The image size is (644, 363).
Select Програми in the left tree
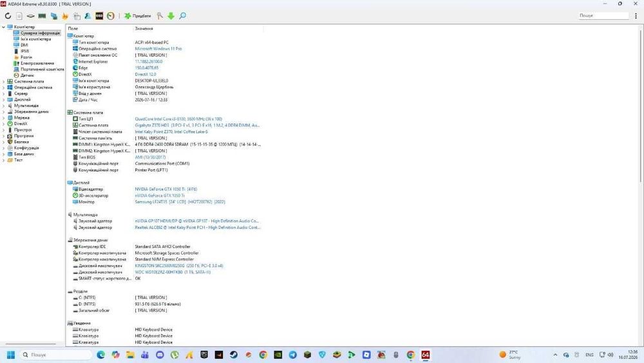24,135
